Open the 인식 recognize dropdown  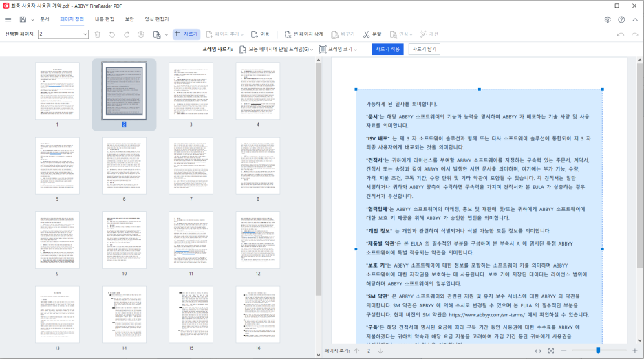[x=401, y=34]
